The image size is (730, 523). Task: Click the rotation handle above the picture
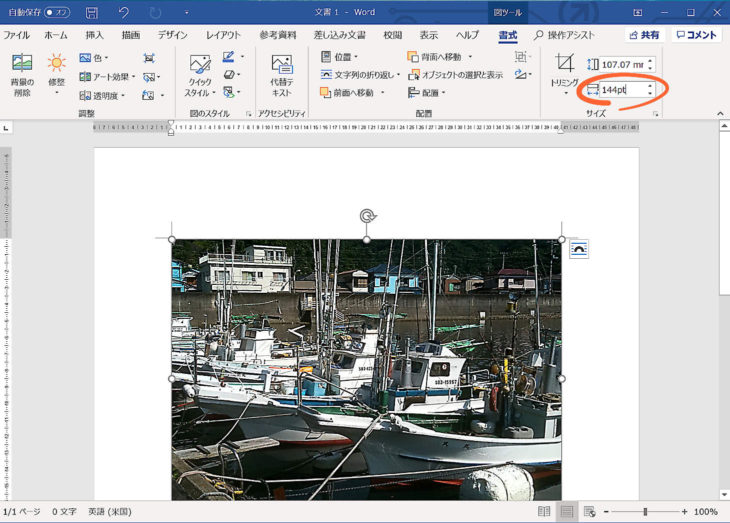pos(367,215)
